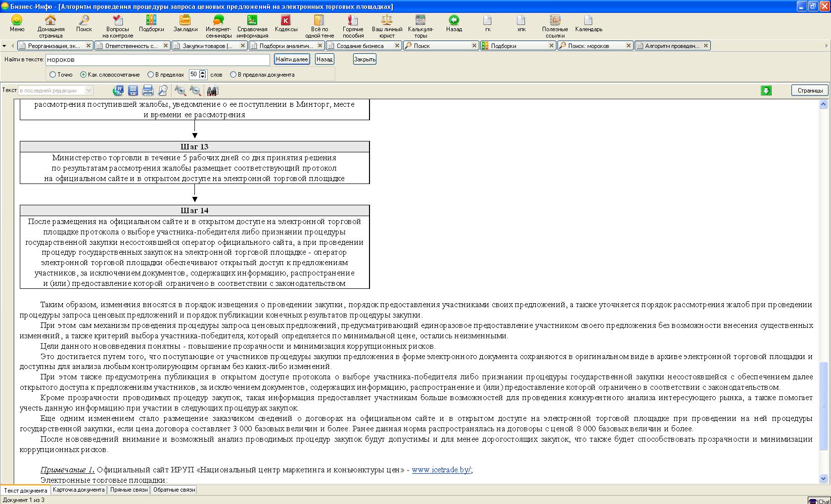Export document to Word icon
831x504 pixels.
118,91
